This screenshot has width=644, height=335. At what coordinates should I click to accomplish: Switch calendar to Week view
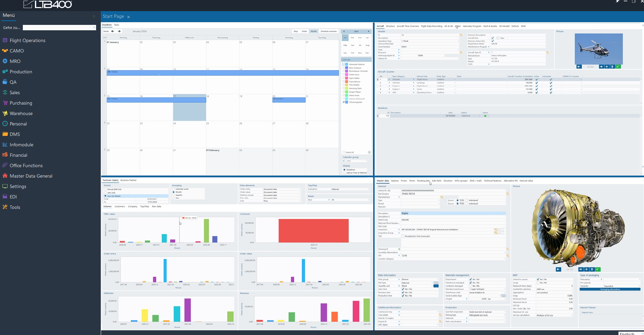[x=304, y=31]
